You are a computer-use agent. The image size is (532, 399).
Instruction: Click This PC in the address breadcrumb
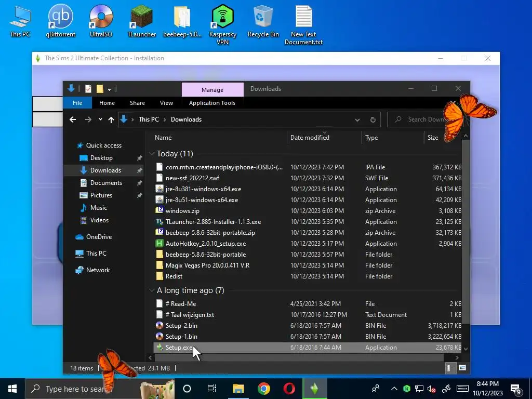pos(149,119)
